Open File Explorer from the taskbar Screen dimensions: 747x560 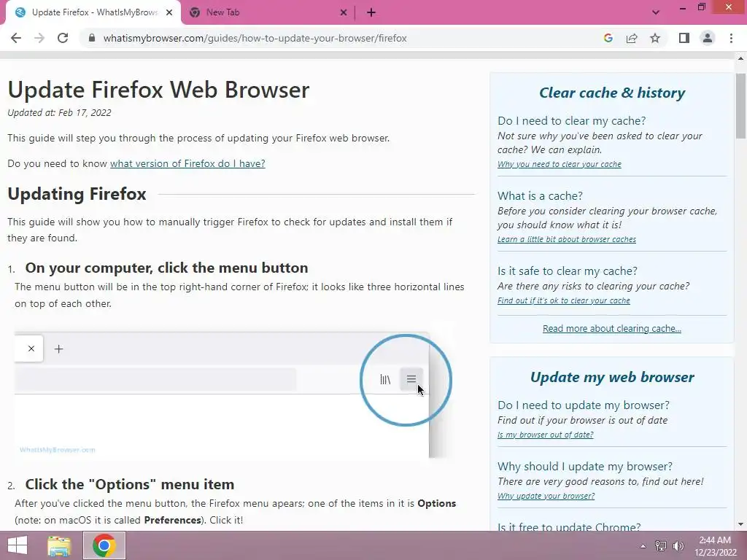tap(59, 545)
